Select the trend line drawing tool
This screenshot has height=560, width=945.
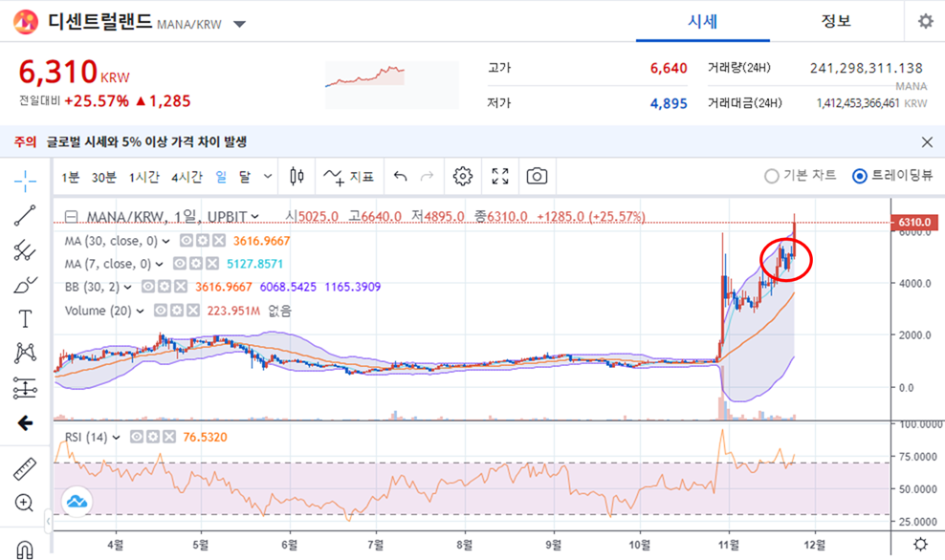(25, 216)
